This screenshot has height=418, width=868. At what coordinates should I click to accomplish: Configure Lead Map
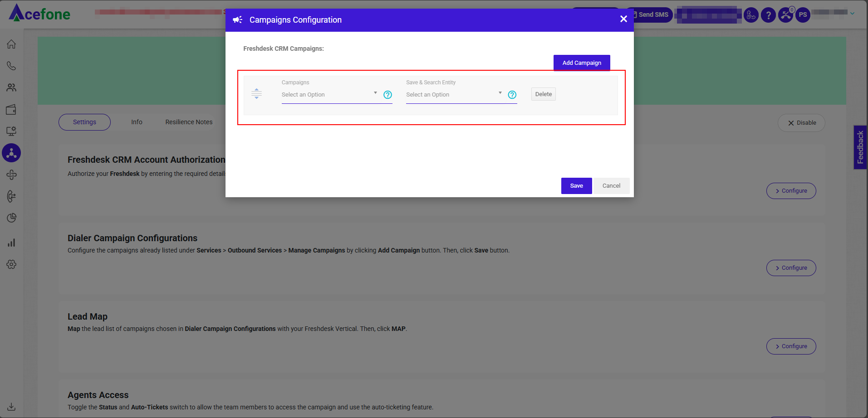[x=791, y=346]
